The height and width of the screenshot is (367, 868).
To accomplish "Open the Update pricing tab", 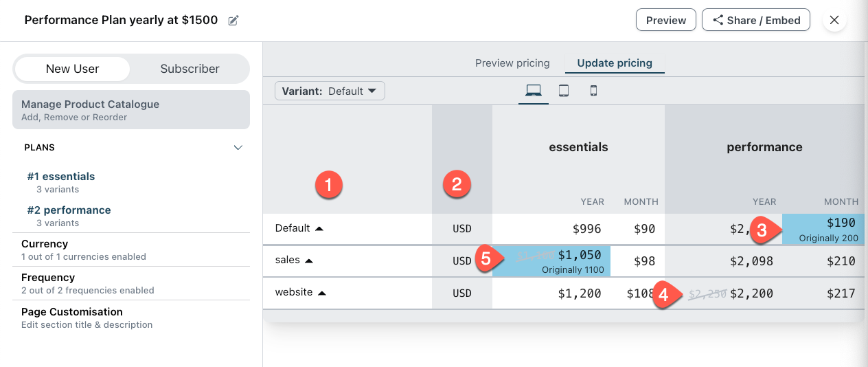I will [615, 63].
